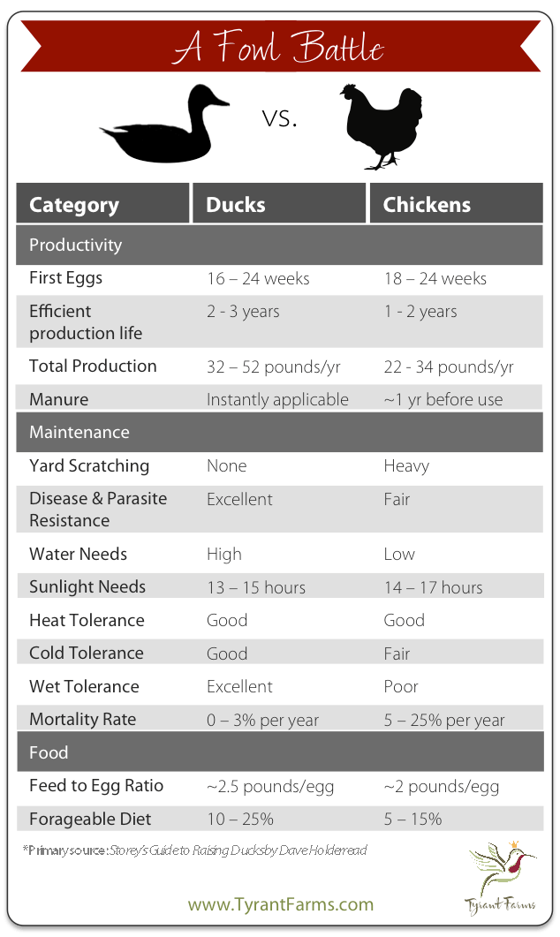Click the primary source footnote text
This screenshot has width=560, height=937.
[195, 850]
